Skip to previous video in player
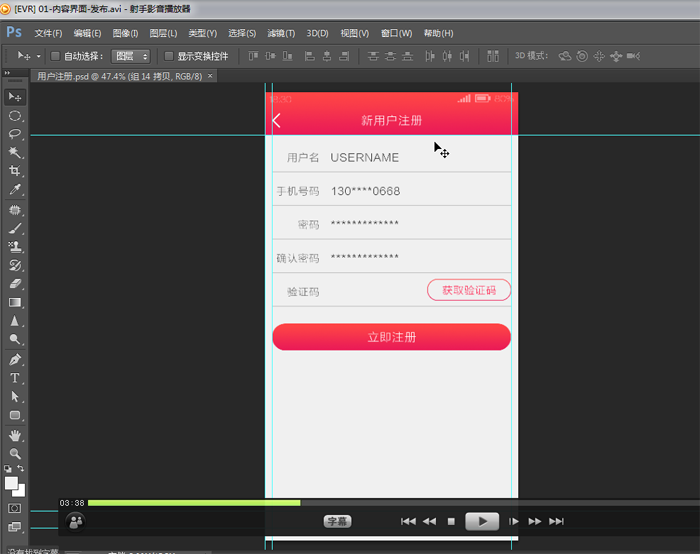This screenshot has height=554, width=700. (x=408, y=521)
